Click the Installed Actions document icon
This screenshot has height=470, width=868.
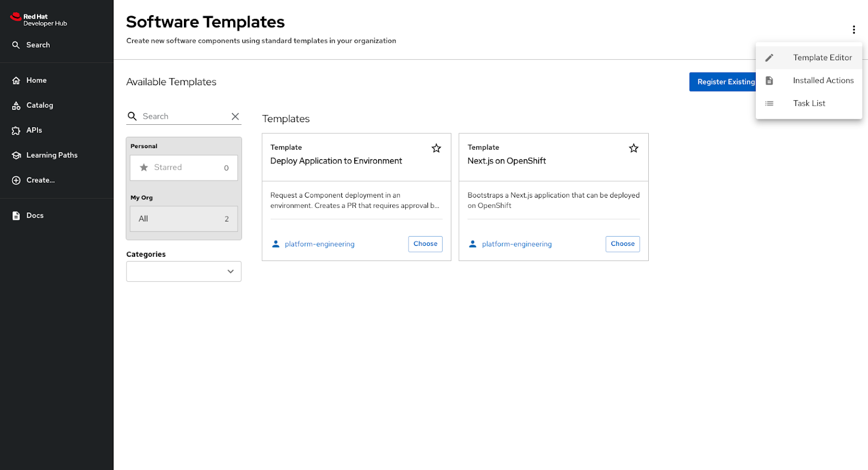pyautogui.click(x=769, y=80)
